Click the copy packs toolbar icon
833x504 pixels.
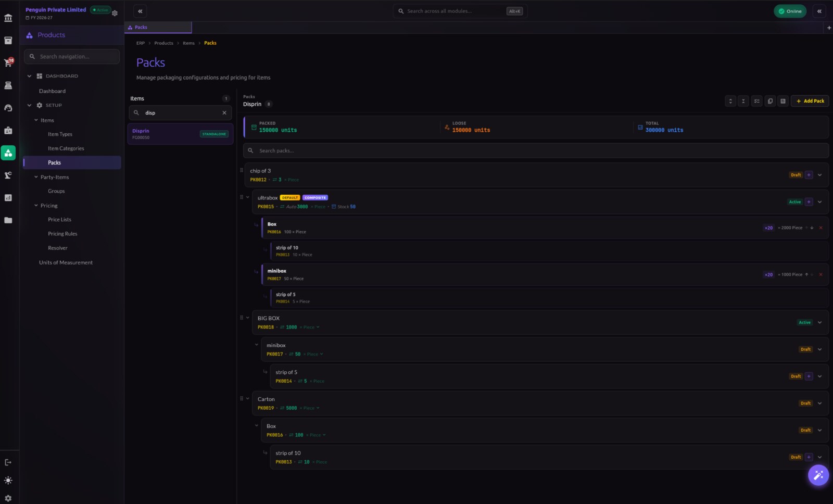click(x=770, y=101)
